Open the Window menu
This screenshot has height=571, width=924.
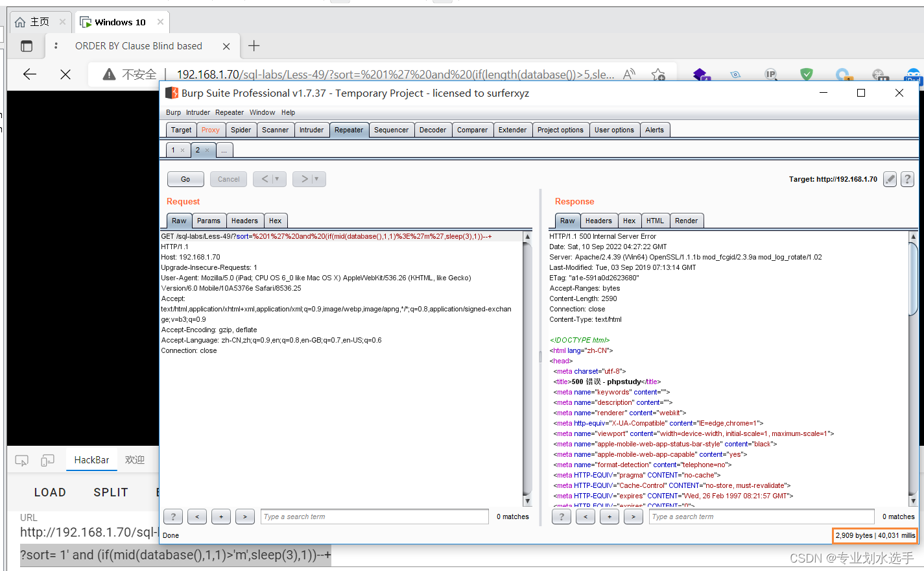[262, 112]
